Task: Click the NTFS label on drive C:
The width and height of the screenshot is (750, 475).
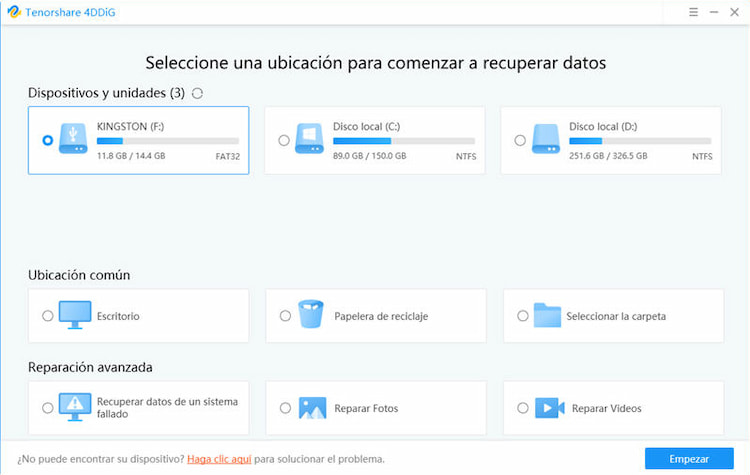Action: [466, 156]
